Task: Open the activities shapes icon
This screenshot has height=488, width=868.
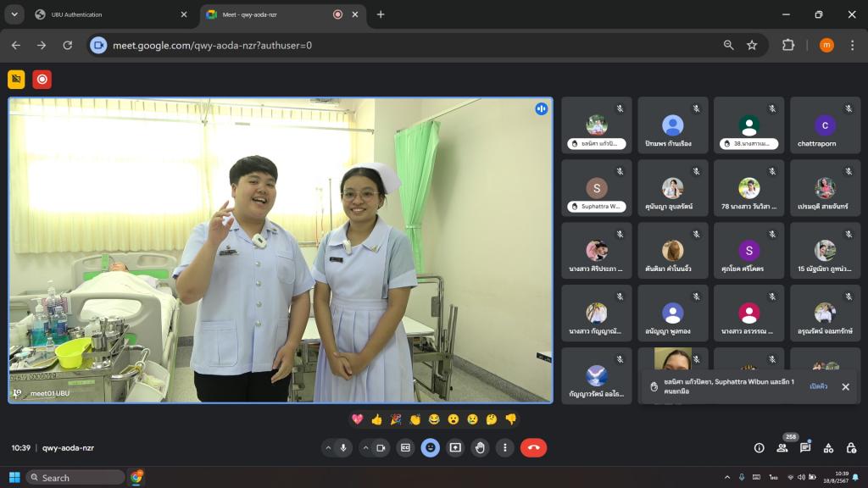Action: click(828, 448)
